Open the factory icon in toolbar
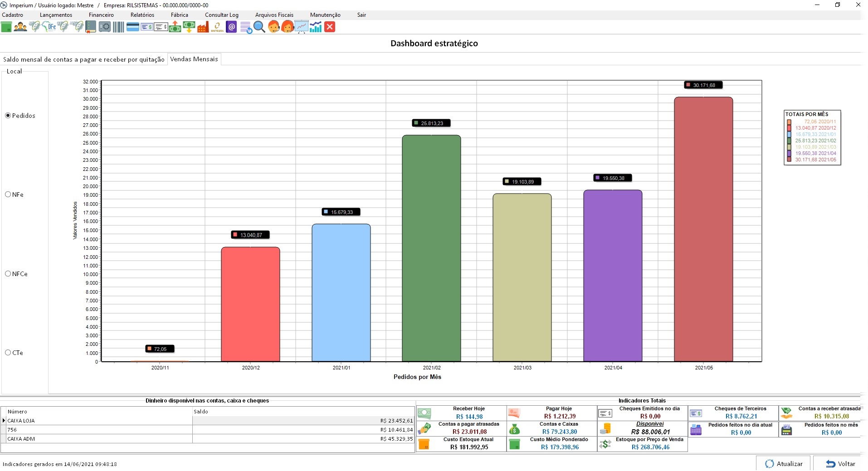 pos(203,27)
